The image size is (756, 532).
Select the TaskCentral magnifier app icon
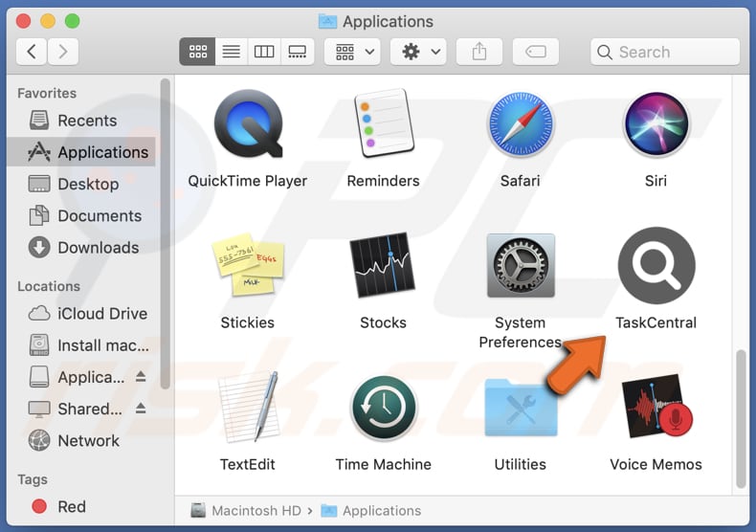click(656, 265)
